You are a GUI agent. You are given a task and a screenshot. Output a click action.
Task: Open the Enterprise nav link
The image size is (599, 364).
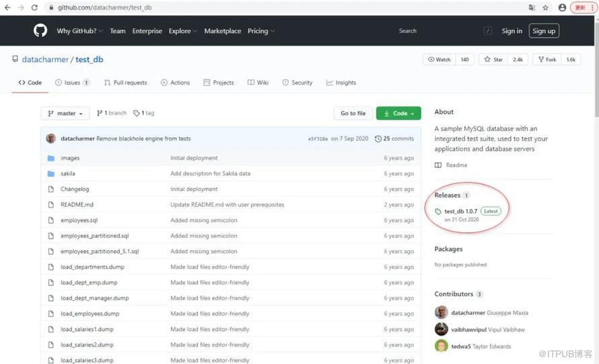click(147, 31)
